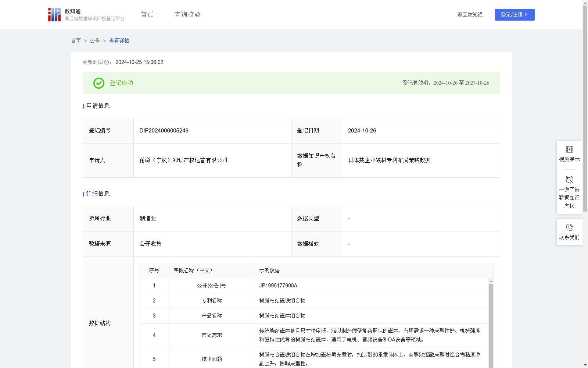
Task: Go to 首页 in top navigation
Action: pyautogui.click(x=147, y=15)
